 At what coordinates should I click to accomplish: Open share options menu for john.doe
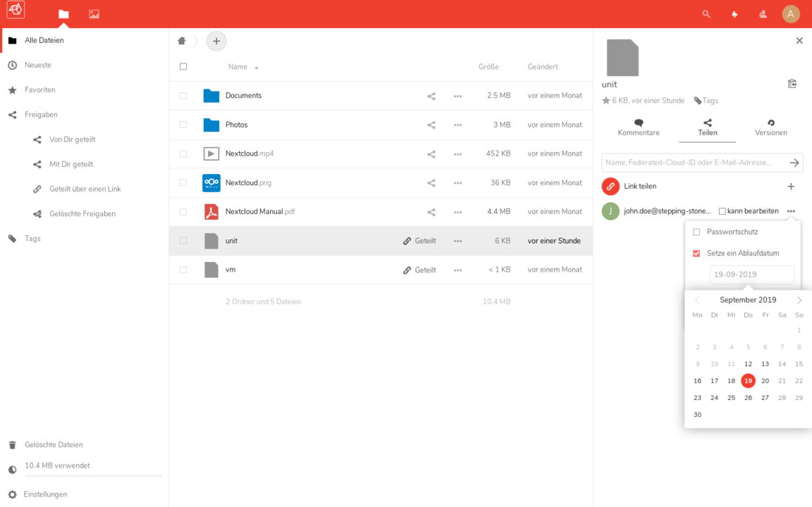click(x=791, y=211)
